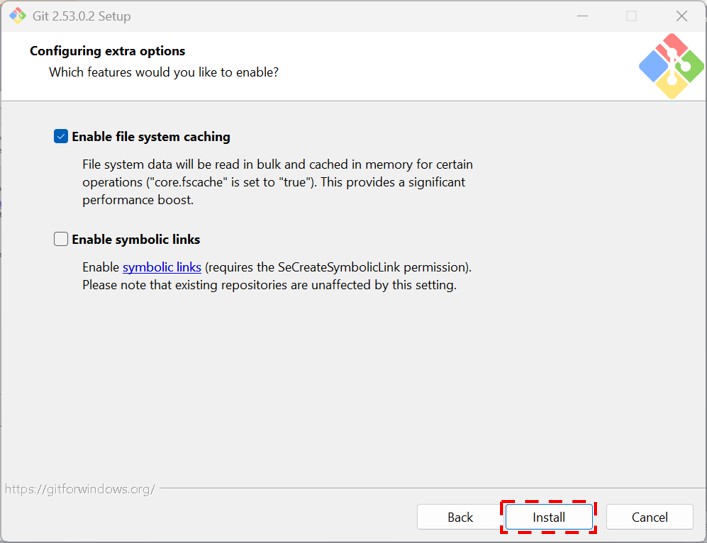Click the gitforwindows.org URL text

79,489
